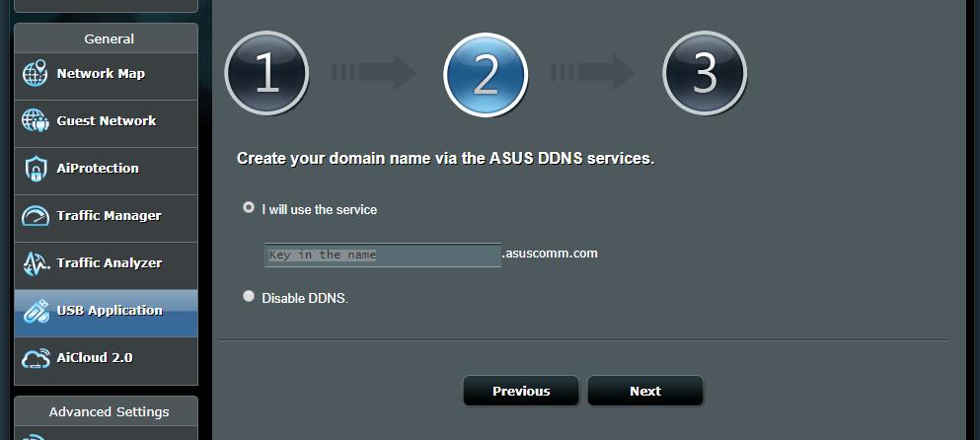Screen dimensions: 980x440
Task: Open AiCloud 2.0 menu label
Action: [x=95, y=358]
